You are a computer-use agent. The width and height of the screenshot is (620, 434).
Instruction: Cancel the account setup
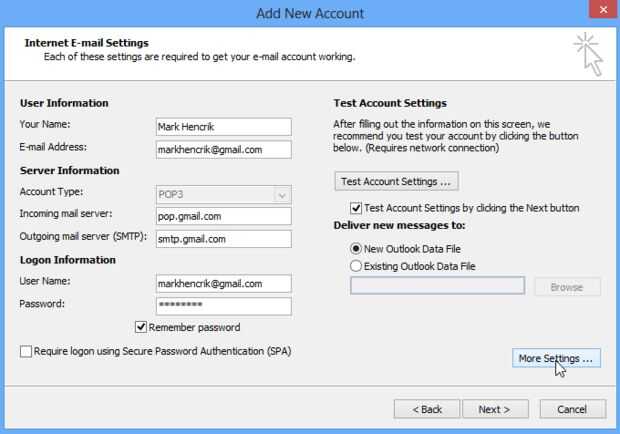(x=572, y=409)
